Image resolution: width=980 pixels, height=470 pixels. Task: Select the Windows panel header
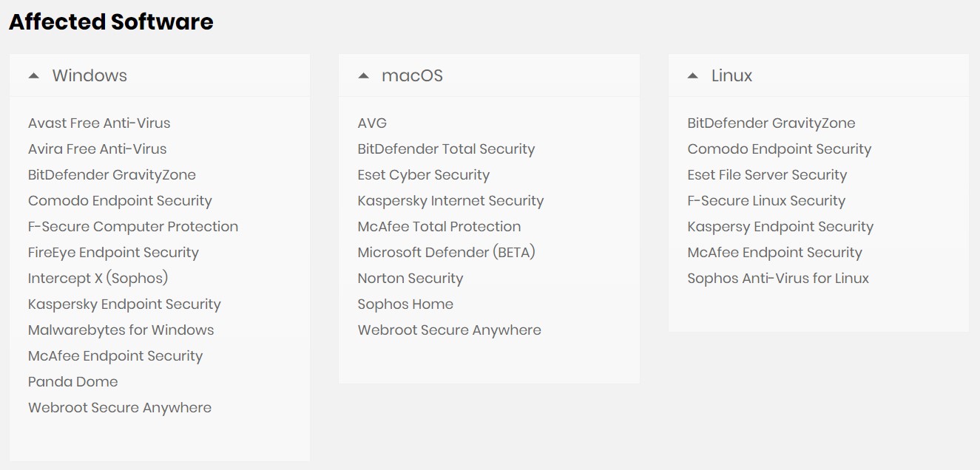160,75
